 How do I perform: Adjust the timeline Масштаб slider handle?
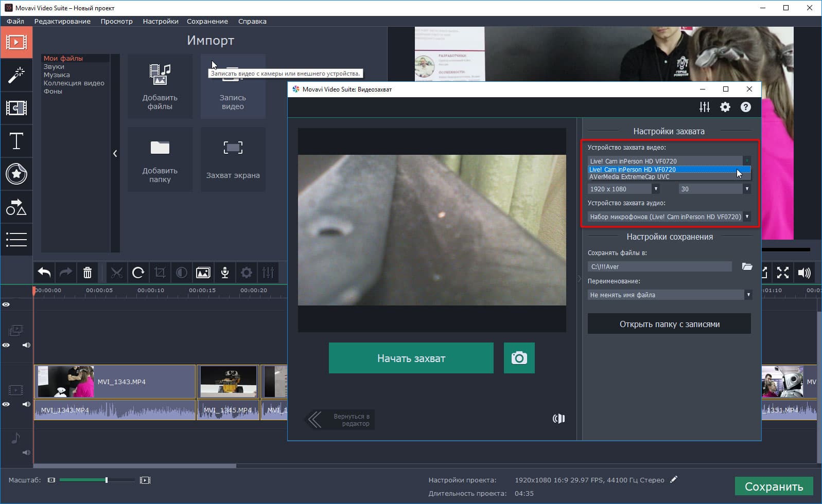(107, 480)
